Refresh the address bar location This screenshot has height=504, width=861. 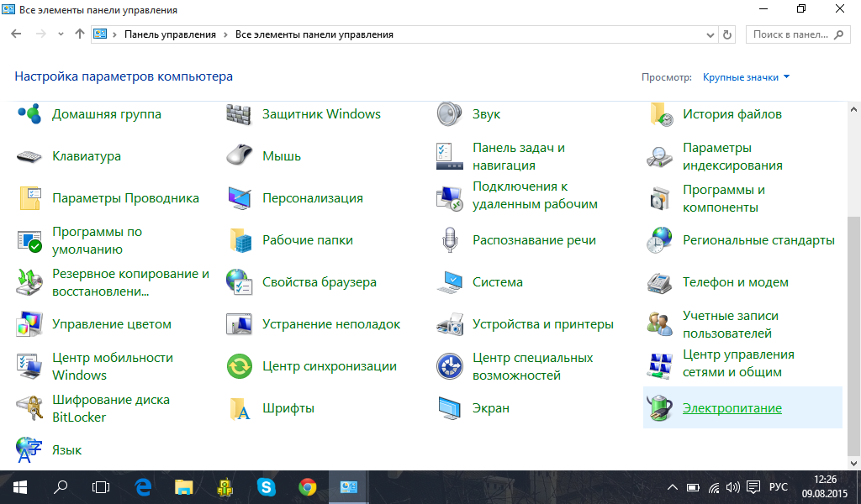(727, 34)
